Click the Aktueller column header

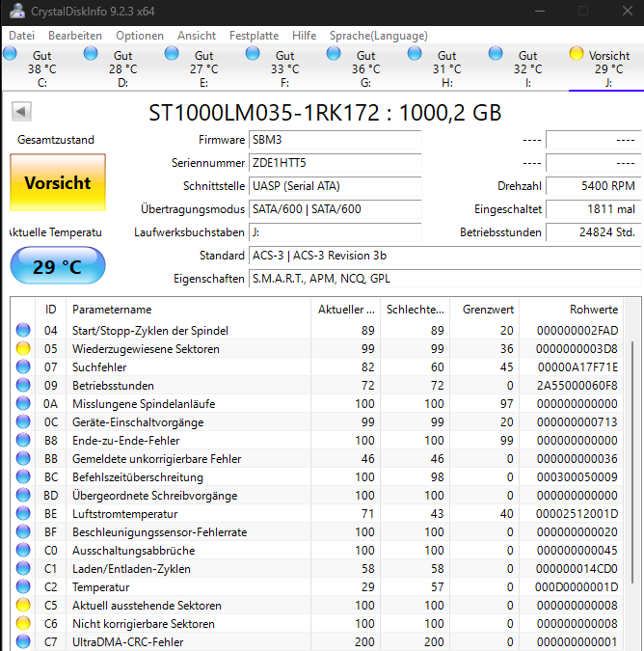click(345, 310)
